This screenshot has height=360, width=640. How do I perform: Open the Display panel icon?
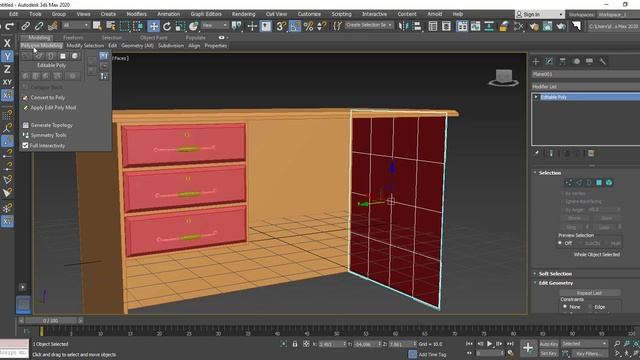pyautogui.click(x=589, y=62)
